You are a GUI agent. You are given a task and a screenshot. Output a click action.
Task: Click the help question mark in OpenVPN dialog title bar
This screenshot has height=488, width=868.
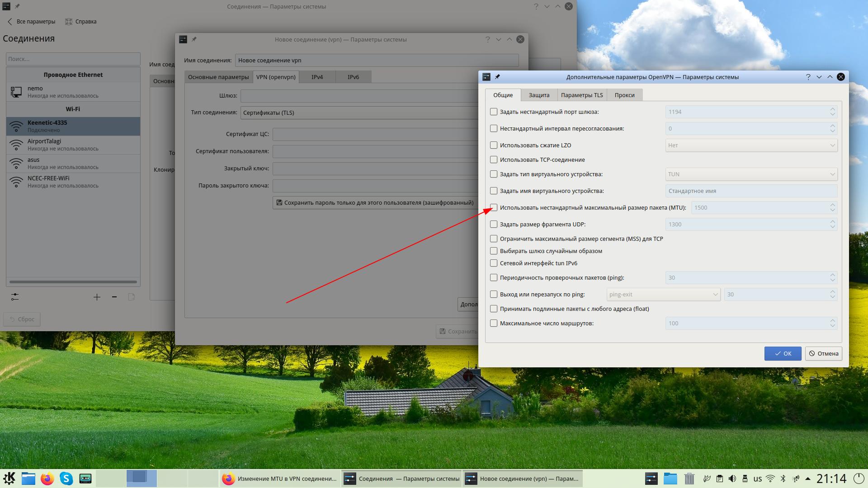click(x=808, y=77)
